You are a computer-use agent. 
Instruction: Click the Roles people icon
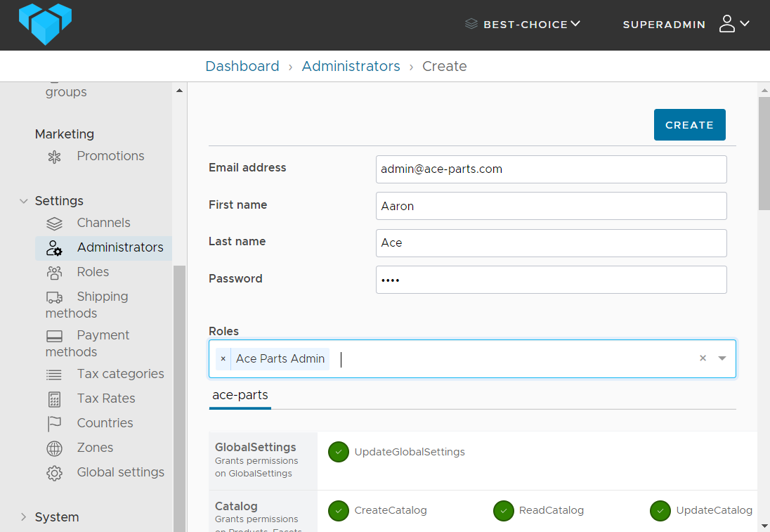click(54, 273)
